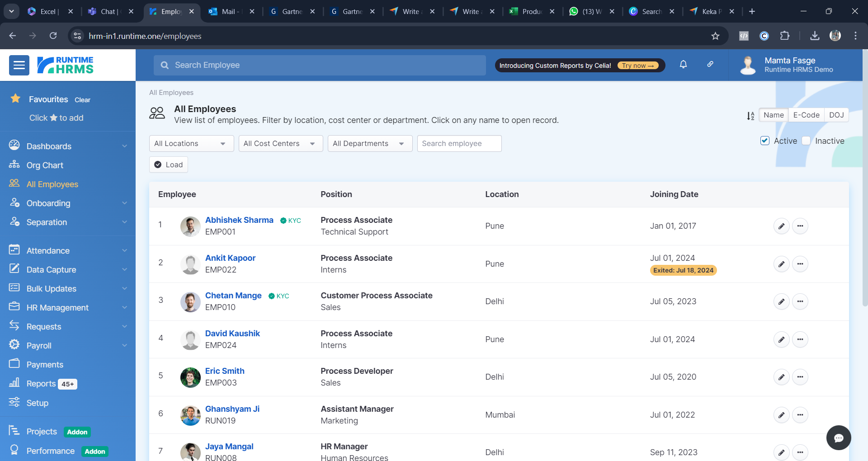Open All Locations dropdown
This screenshot has width=868, height=461.
192,144
